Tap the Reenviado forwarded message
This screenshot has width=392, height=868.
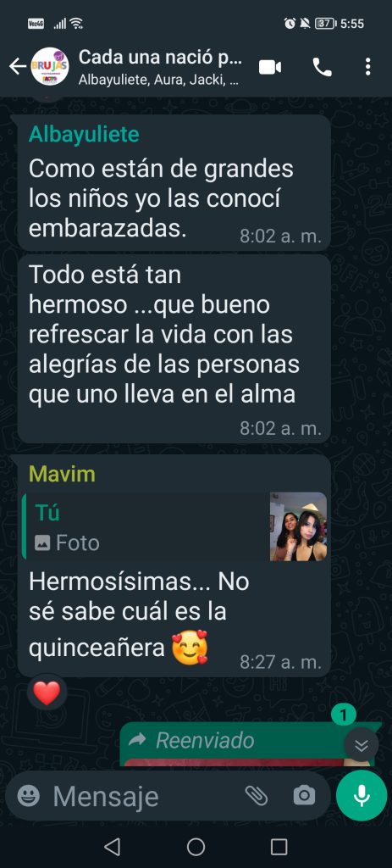(x=247, y=743)
